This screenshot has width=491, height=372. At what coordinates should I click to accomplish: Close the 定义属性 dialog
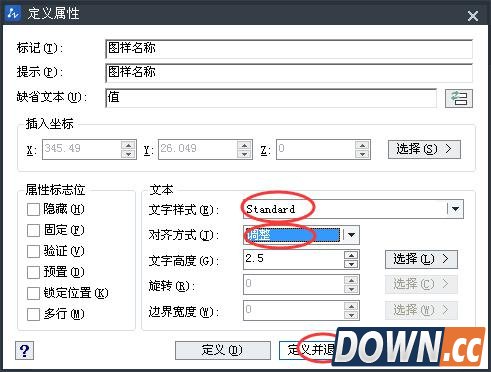[x=473, y=16]
